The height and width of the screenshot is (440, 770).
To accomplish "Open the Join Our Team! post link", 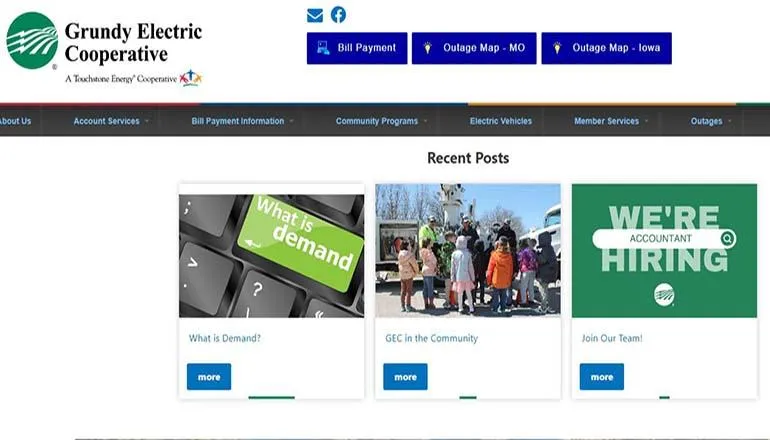I will tap(612, 338).
